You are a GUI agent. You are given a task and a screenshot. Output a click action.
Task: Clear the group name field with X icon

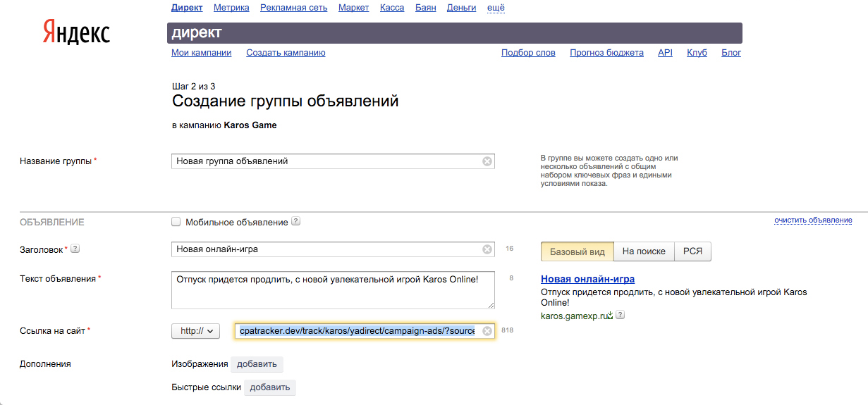click(487, 161)
